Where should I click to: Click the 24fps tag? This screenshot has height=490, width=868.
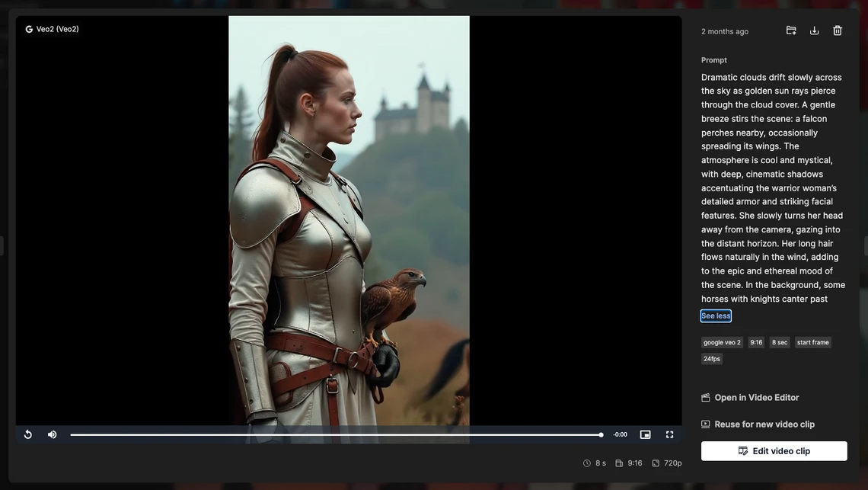click(711, 359)
